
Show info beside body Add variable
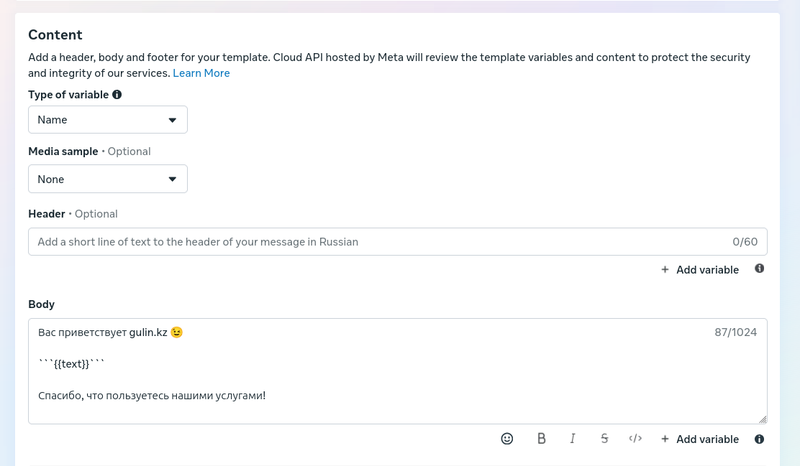click(760, 439)
